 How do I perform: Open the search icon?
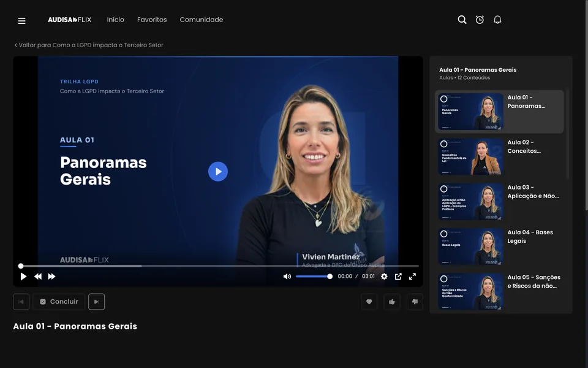462,20
